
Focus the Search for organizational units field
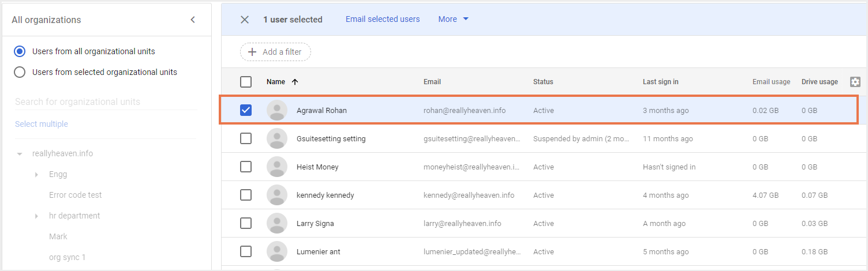coord(106,101)
